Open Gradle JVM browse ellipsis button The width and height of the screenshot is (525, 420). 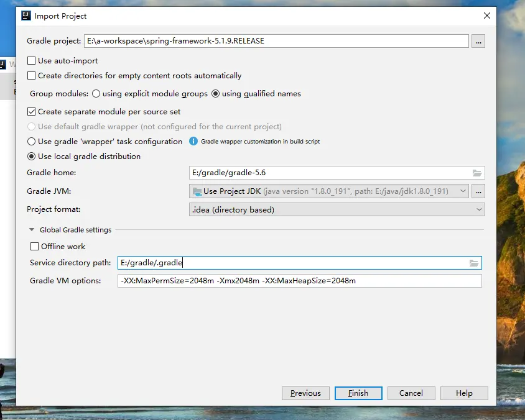pyautogui.click(x=478, y=191)
